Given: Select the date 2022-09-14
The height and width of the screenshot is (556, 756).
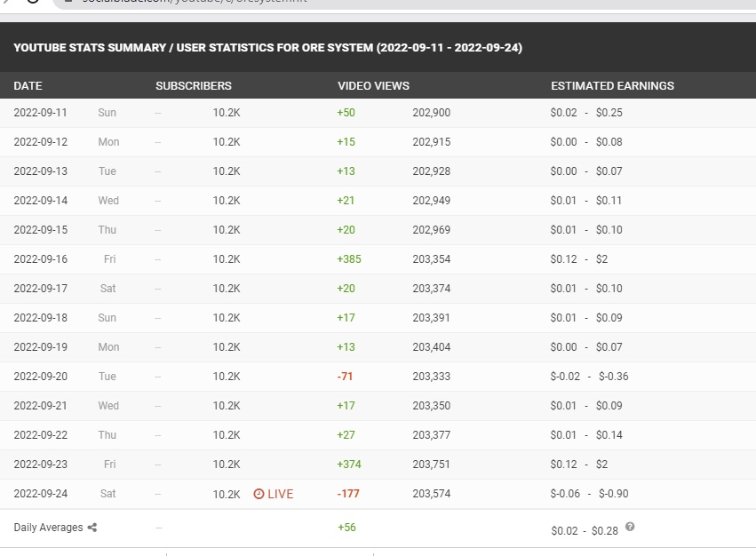Looking at the screenshot, I should point(41,201).
